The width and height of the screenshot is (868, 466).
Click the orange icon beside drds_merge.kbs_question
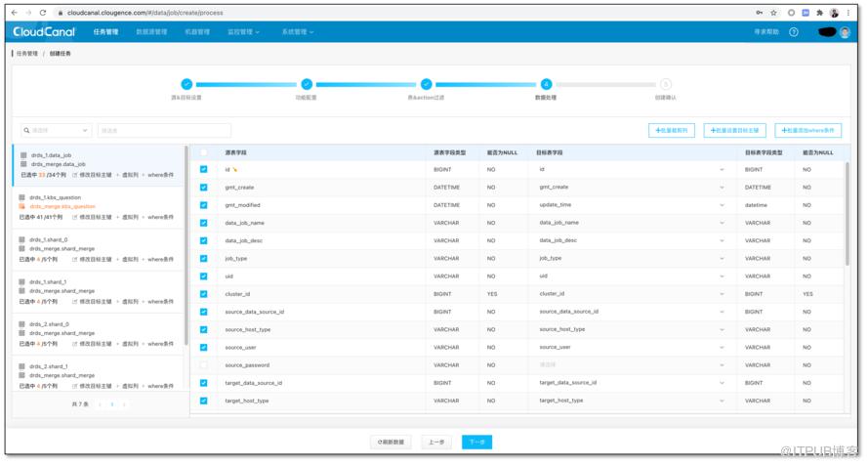point(22,206)
